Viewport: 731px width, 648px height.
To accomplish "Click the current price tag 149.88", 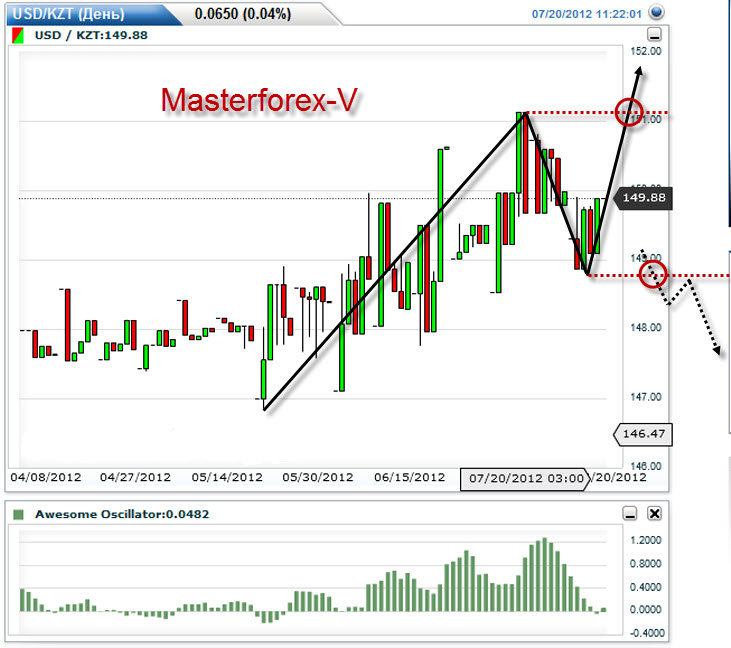I will point(643,198).
